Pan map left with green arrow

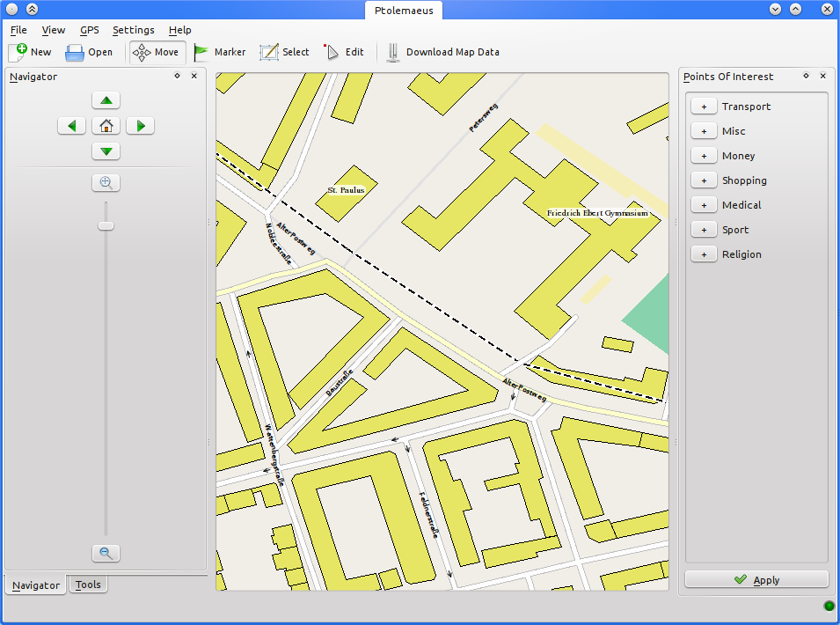click(72, 126)
